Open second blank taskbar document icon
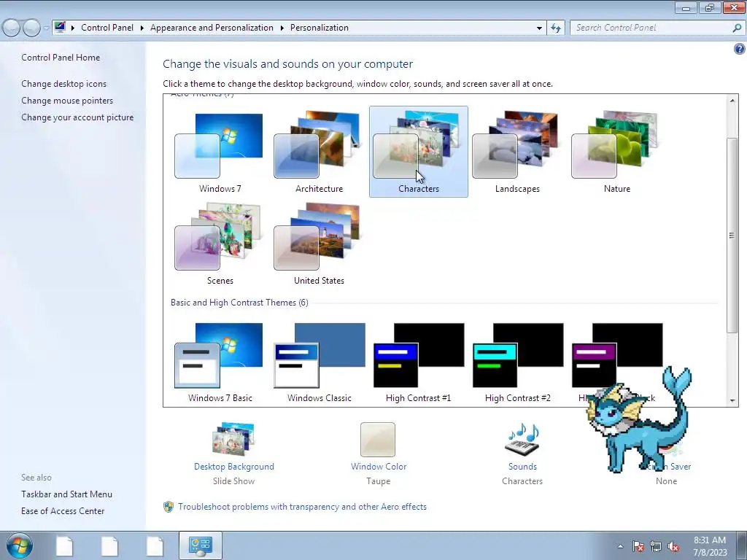The image size is (747, 560). [109, 546]
